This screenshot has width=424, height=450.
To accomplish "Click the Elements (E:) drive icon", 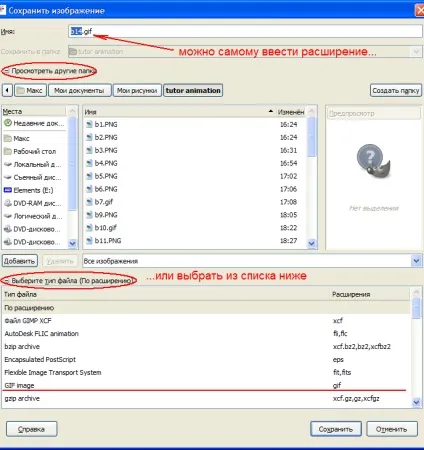I will coord(8,190).
